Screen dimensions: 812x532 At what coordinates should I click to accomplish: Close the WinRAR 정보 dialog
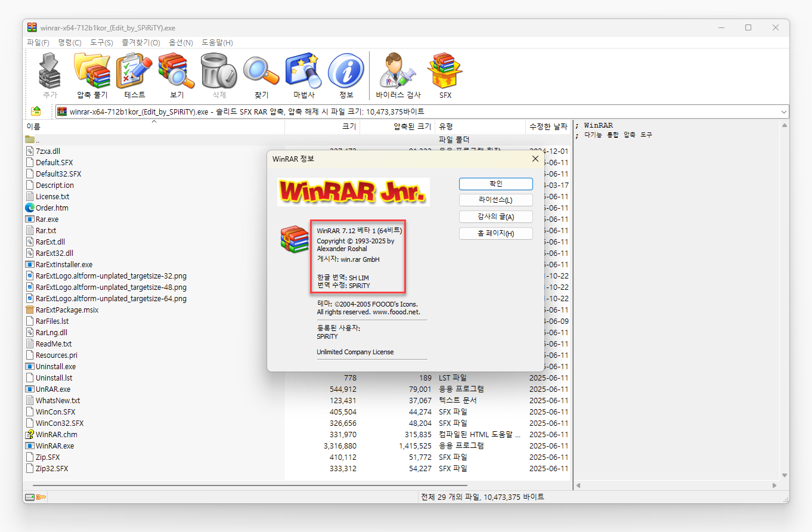pyautogui.click(x=535, y=159)
